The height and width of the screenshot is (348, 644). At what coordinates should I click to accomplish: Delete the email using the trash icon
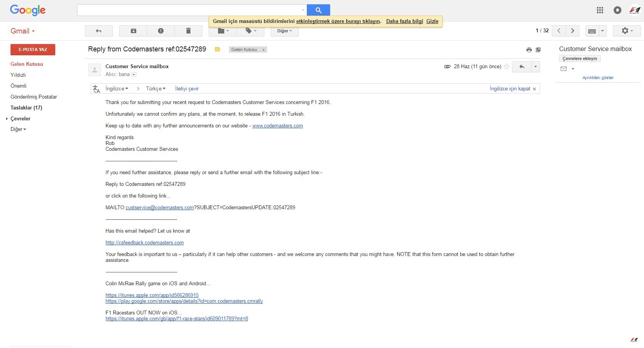[x=188, y=31]
